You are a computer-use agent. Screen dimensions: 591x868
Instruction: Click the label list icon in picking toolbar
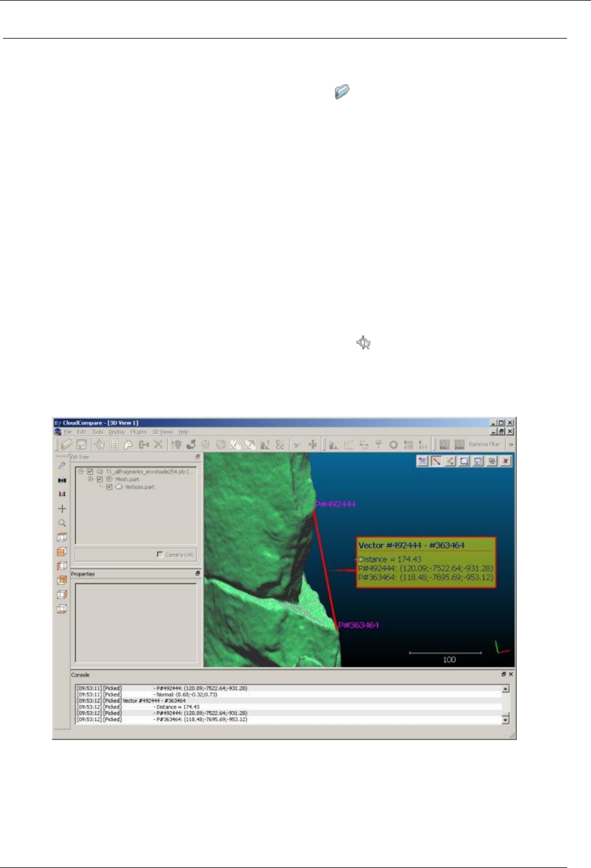tap(423, 461)
